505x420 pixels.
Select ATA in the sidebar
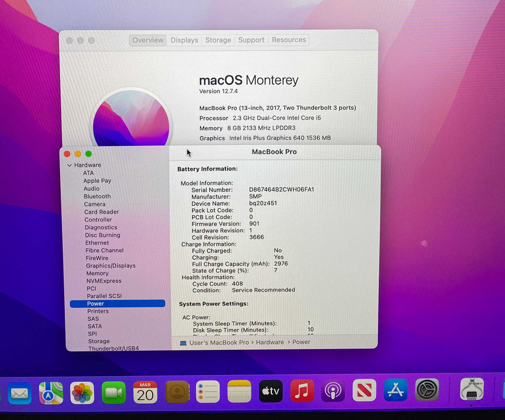(x=88, y=173)
